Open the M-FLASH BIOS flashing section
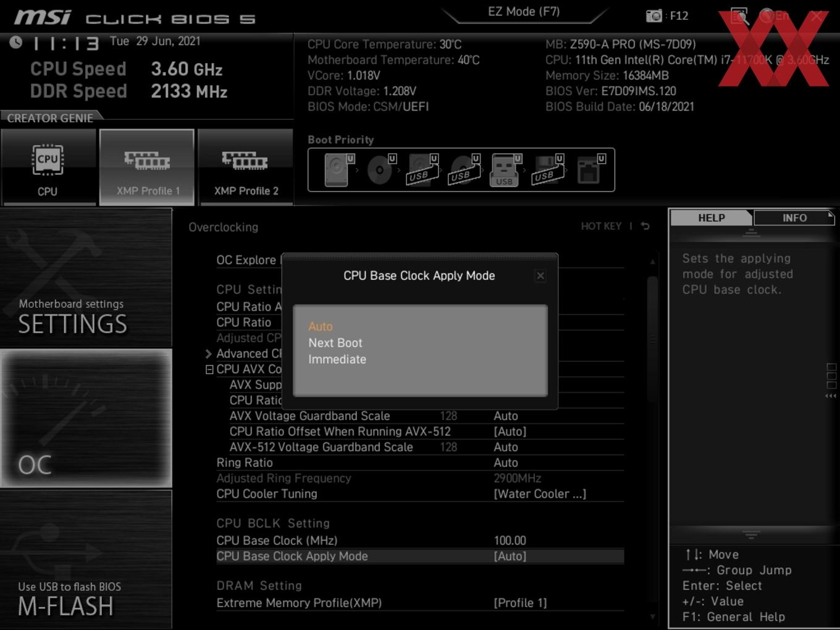The width and height of the screenshot is (840, 630). [x=86, y=560]
